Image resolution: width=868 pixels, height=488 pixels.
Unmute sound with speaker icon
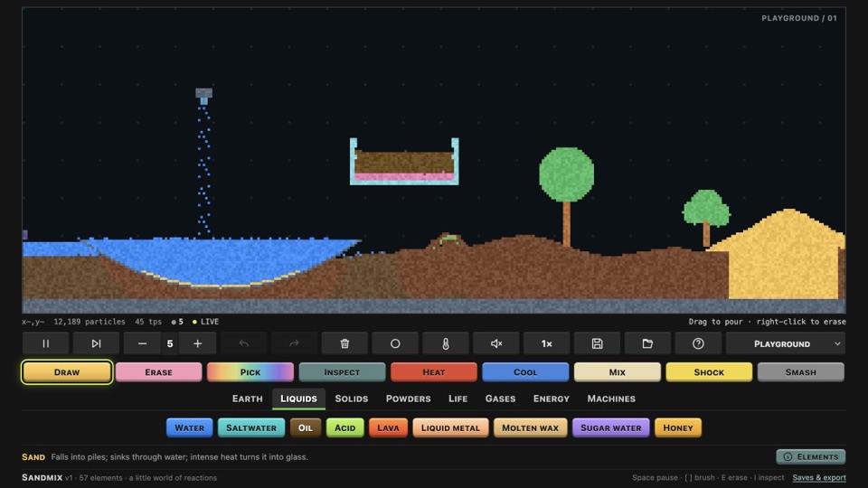pos(496,343)
